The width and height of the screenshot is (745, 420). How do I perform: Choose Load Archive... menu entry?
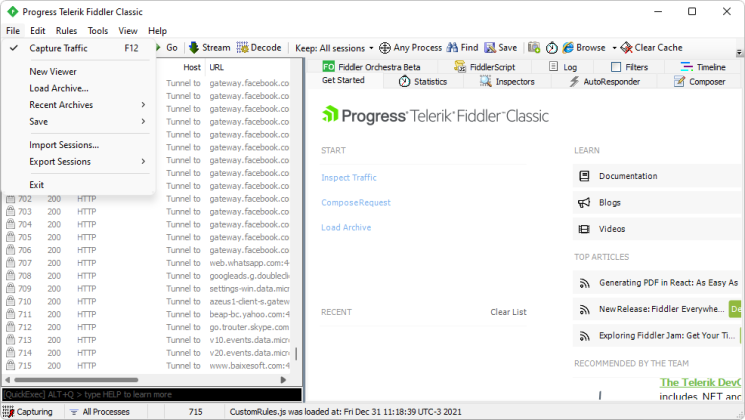click(79, 88)
